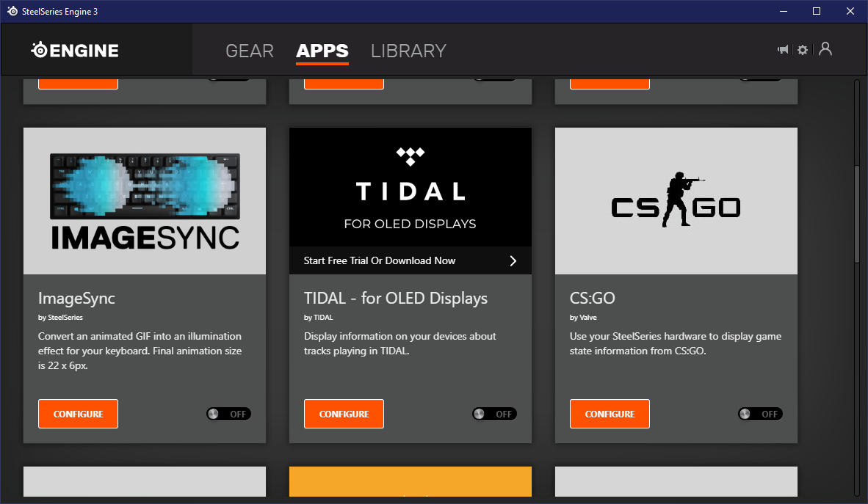Image resolution: width=868 pixels, height=504 pixels.
Task: Click the ImageSync title text
Action: pos(76,298)
